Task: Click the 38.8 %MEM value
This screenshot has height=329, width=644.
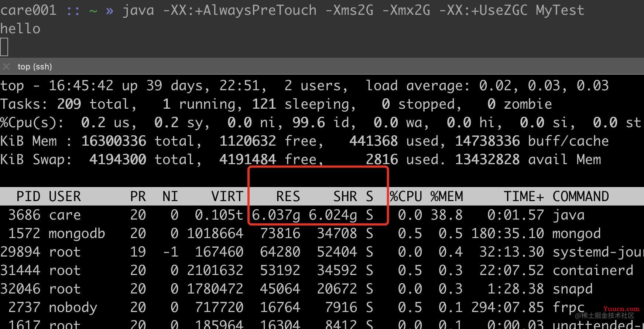Action: pyautogui.click(x=446, y=215)
